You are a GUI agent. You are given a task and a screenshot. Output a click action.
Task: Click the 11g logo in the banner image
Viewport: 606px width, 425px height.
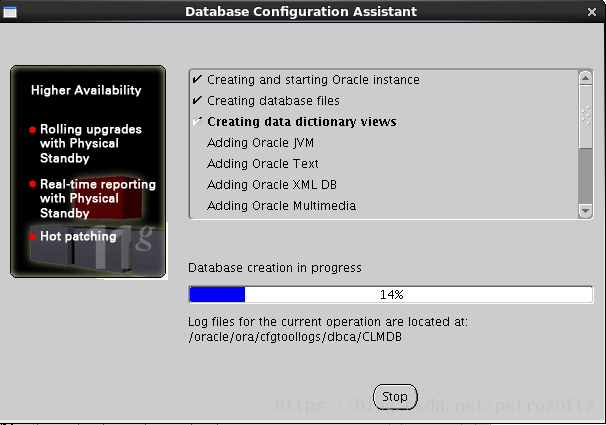click(124, 246)
